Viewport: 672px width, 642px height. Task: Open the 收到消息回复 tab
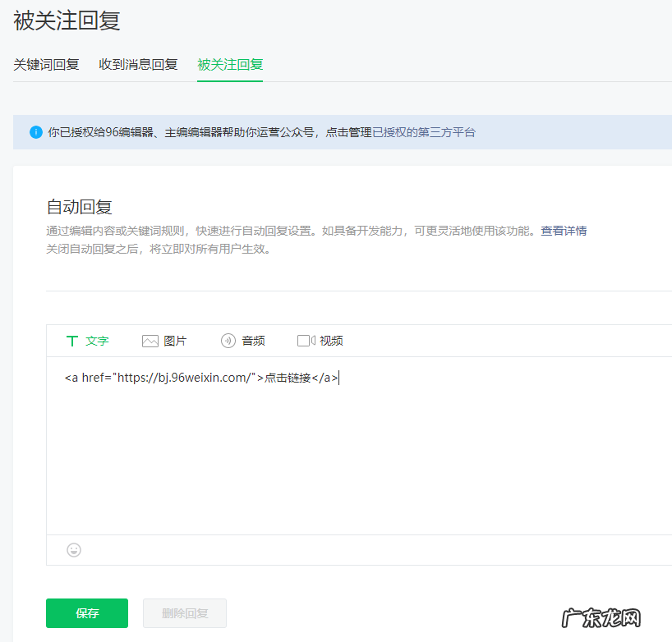(138, 64)
